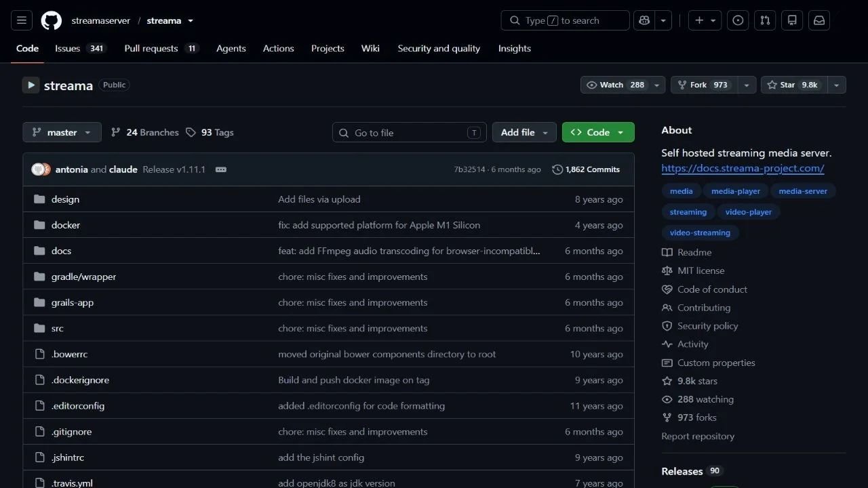This screenshot has width=868, height=488.
Task: Go to the GitHub home logo
Action: (x=52, y=20)
